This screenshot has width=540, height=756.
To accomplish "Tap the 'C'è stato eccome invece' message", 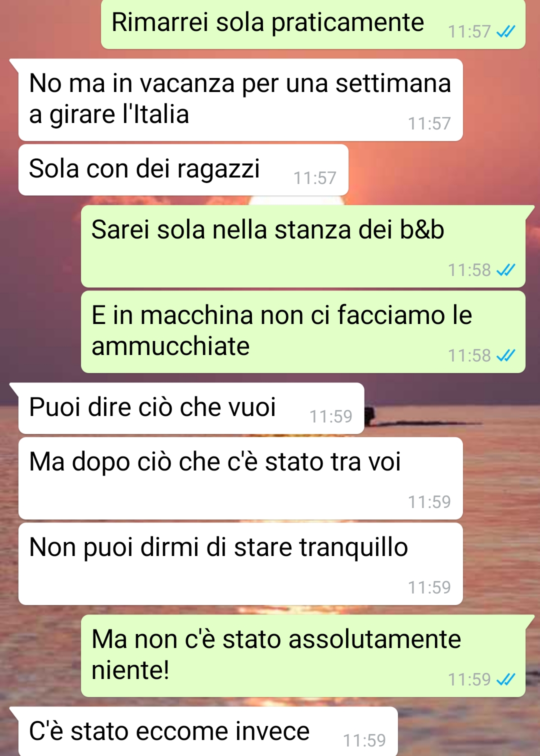I will [x=208, y=731].
